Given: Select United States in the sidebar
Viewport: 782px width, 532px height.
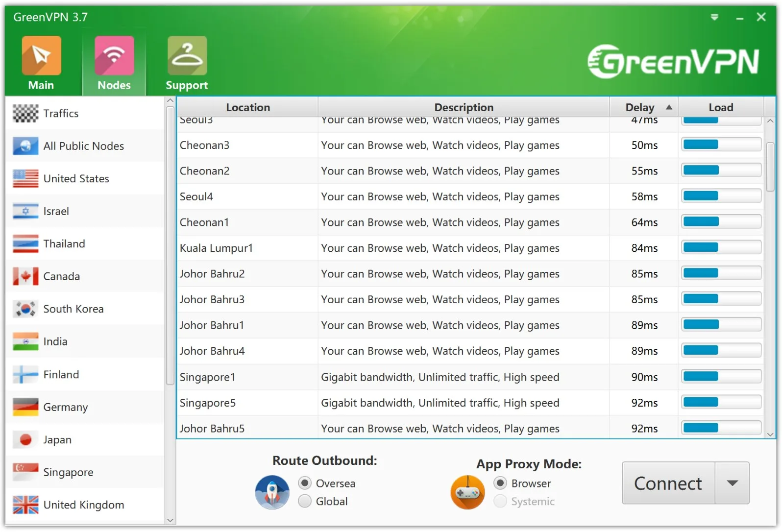Looking at the screenshot, I should point(85,179).
